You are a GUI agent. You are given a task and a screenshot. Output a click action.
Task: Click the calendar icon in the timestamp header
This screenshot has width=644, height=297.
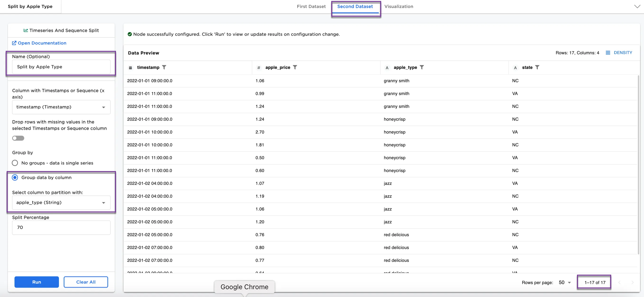[130, 67]
